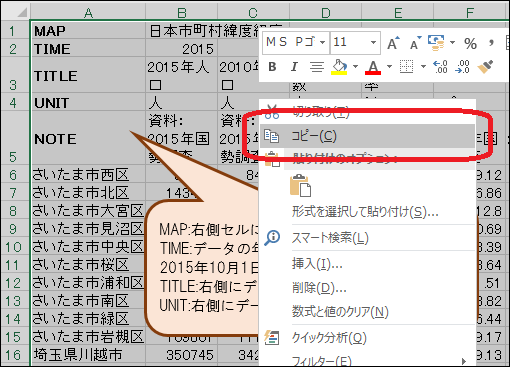Click cell with value 2015
The width and height of the screenshot is (510, 367).
click(182, 49)
